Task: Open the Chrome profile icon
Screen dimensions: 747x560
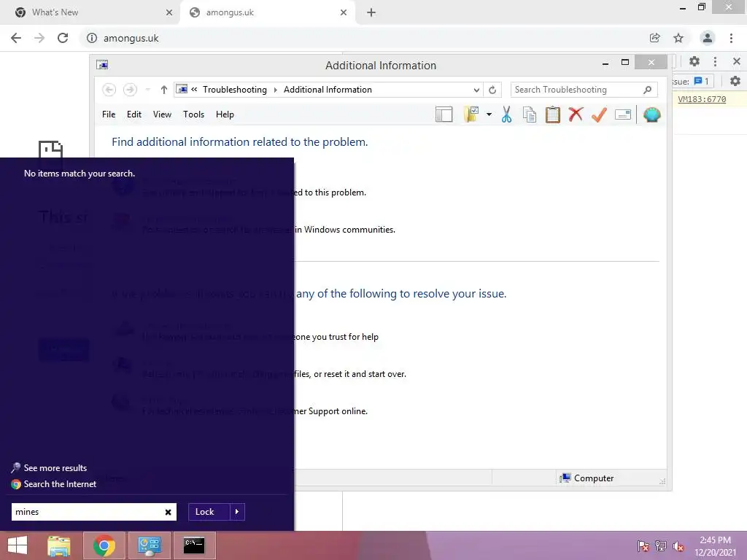Action: pos(708,38)
